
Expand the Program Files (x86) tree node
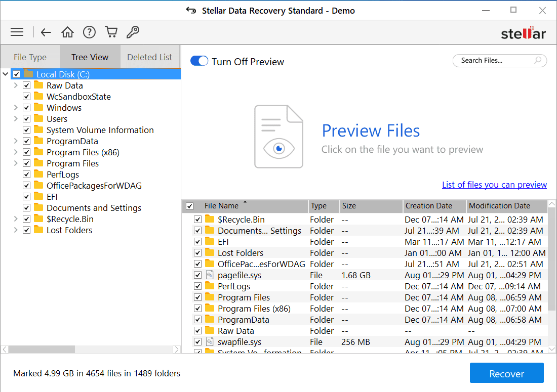point(16,152)
